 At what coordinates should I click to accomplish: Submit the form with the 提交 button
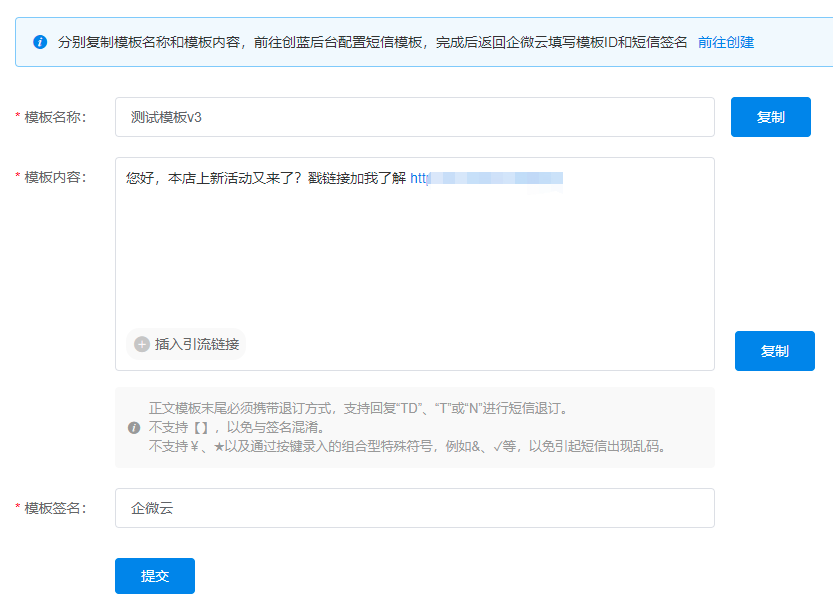[155, 576]
